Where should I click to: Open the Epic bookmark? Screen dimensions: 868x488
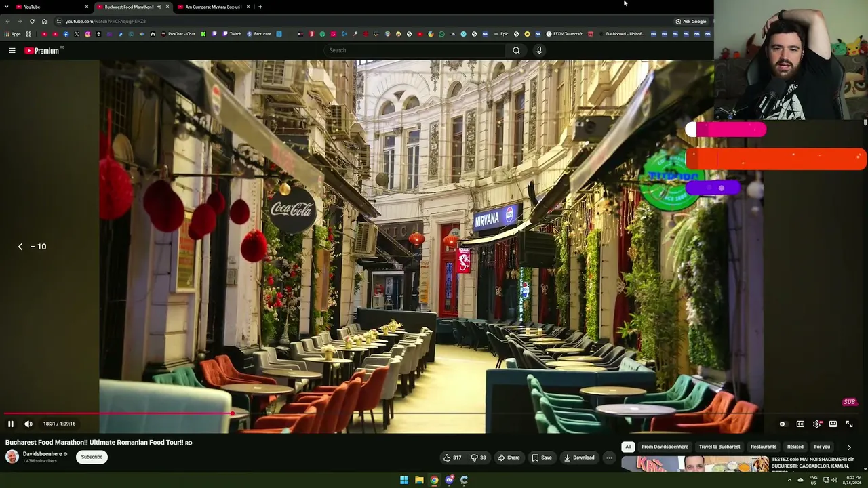point(500,34)
